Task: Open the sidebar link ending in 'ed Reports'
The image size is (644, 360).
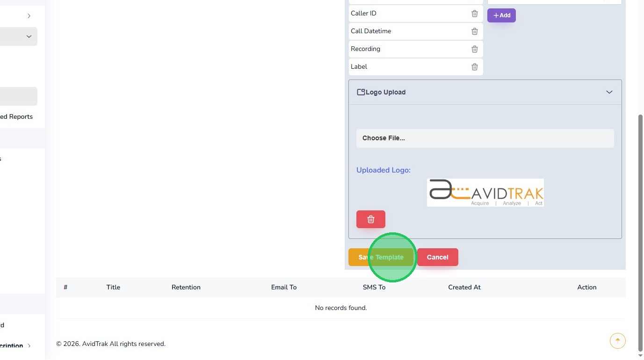Action: (16, 116)
